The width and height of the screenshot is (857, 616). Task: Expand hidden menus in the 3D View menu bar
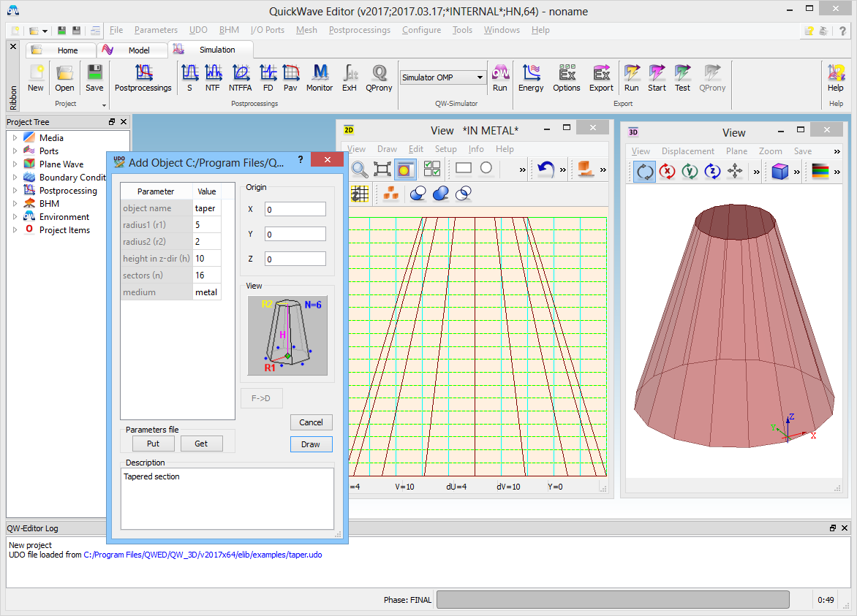coord(837,151)
